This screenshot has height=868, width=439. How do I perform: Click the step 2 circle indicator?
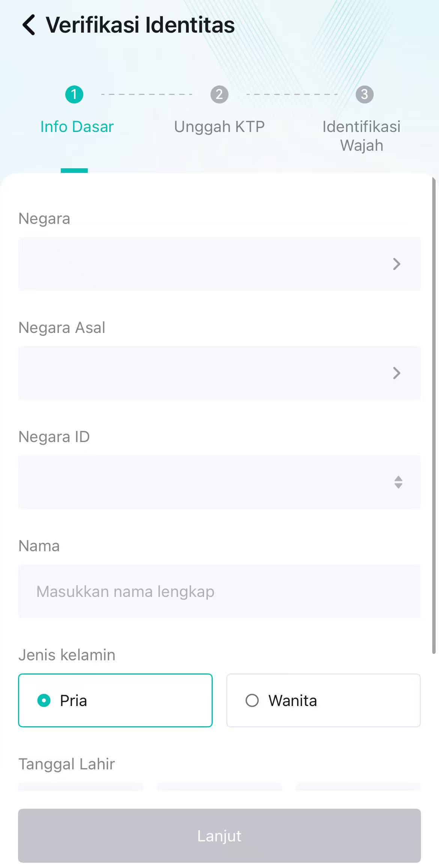(219, 94)
